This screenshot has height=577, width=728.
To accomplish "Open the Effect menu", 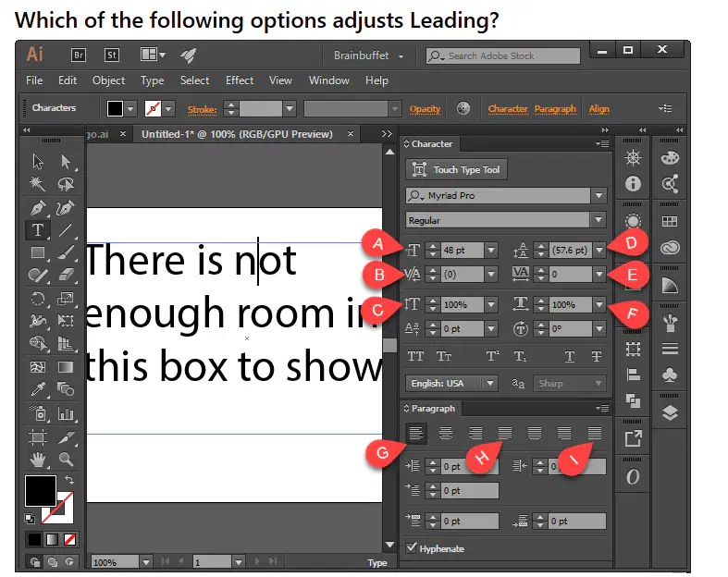I will tap(240, 80).
